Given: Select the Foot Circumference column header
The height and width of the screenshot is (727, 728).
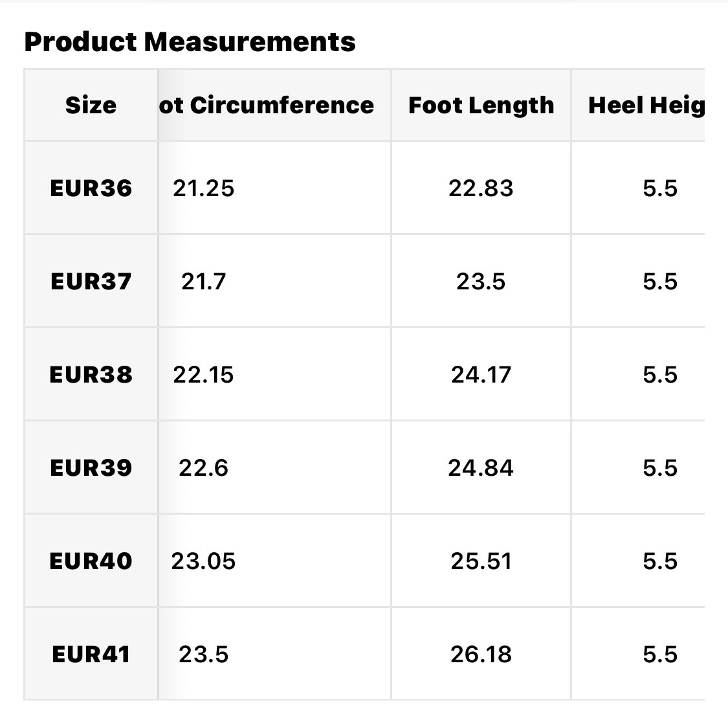Looking at the screenshot, I should coord(267,105).
